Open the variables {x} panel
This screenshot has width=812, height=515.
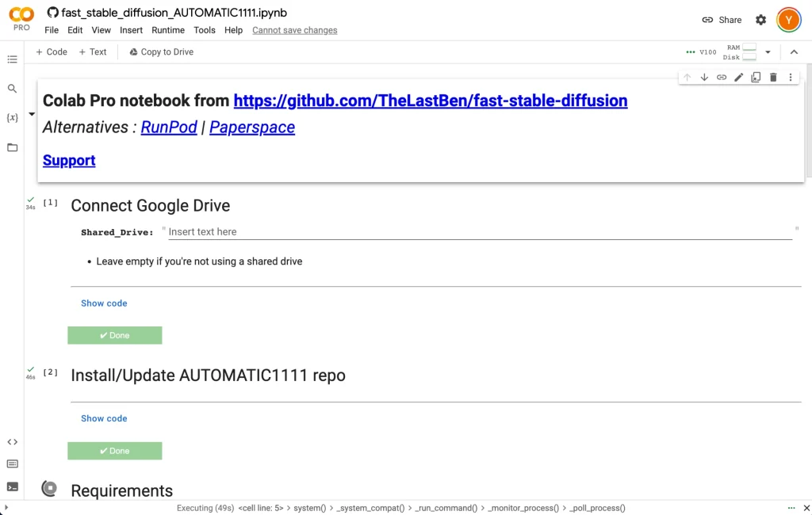(x=12, y=118)
